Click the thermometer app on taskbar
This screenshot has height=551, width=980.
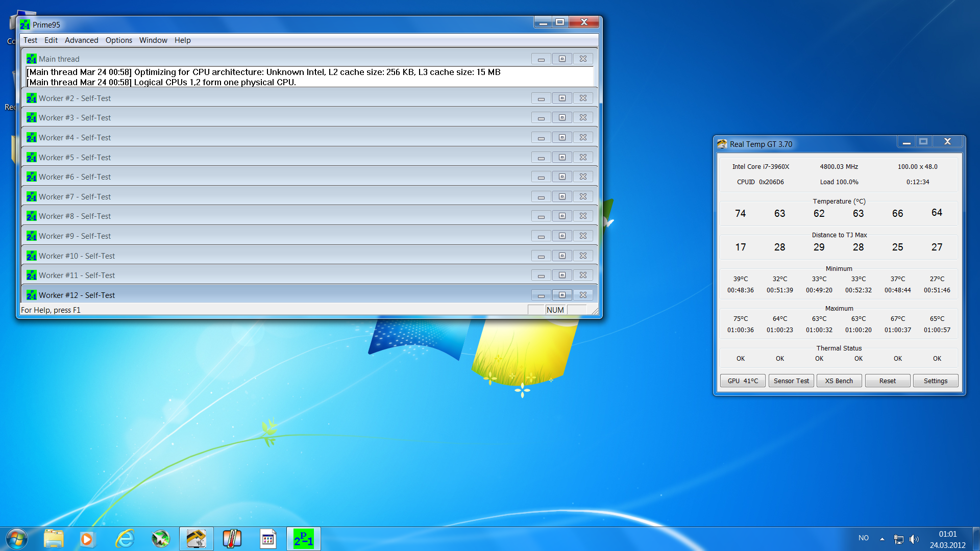tap(232, 539)
